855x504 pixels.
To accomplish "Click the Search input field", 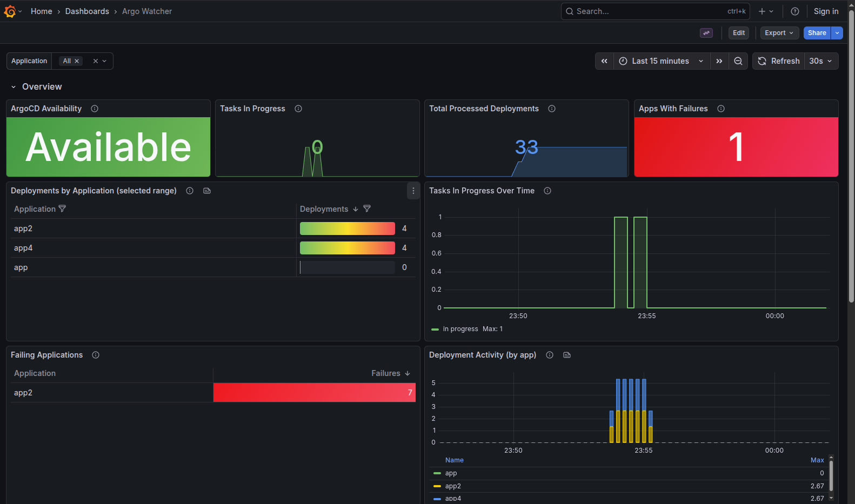I will click(x=655, y=11).
